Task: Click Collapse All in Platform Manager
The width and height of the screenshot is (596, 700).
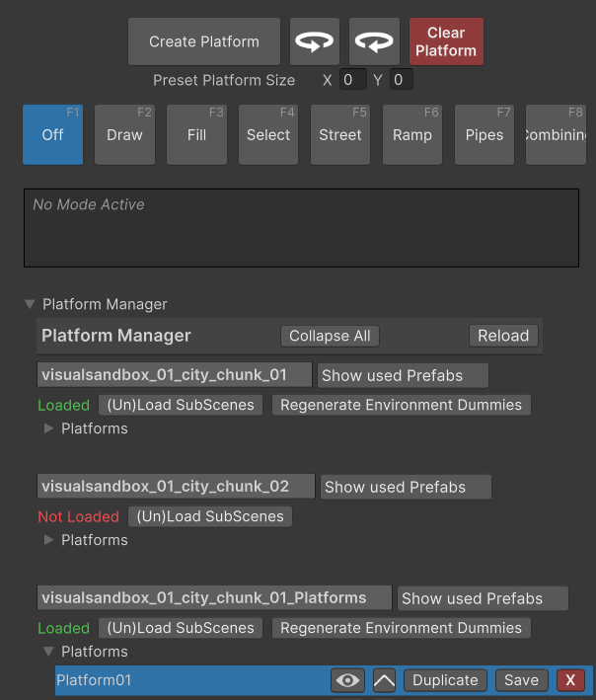Action: pyautogui.click(x=330, y=336)
